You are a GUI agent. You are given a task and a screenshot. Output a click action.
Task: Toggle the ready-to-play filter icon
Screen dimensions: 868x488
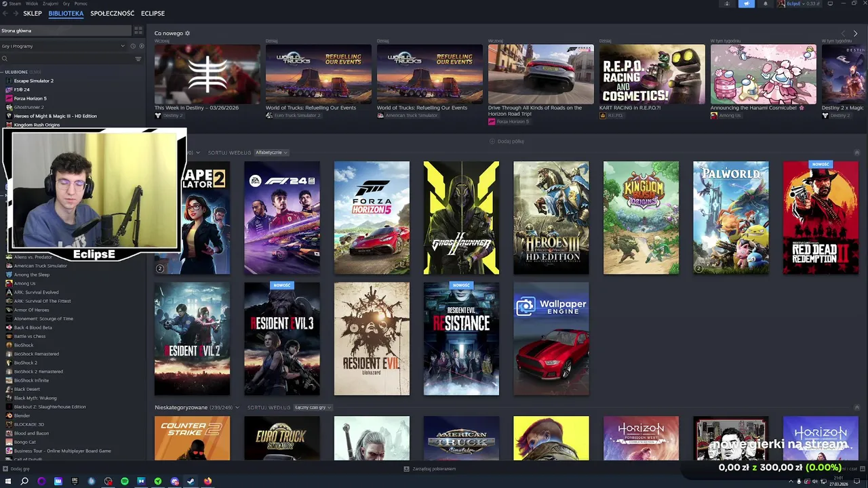point(142,46)
